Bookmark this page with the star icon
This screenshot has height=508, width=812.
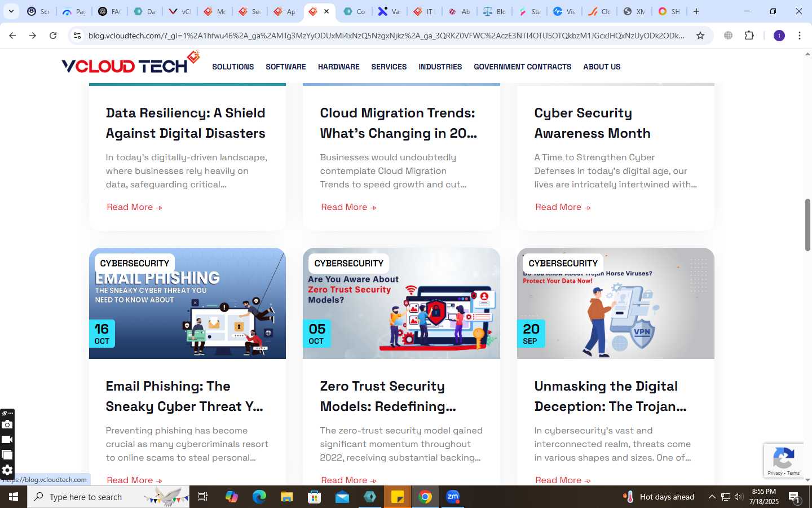[x=700, y=36]
